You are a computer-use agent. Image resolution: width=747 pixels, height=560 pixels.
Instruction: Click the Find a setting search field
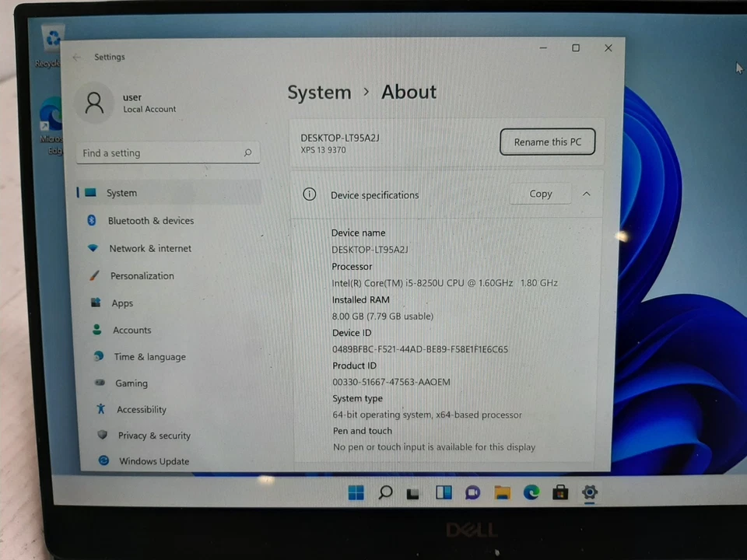(163, 152)
